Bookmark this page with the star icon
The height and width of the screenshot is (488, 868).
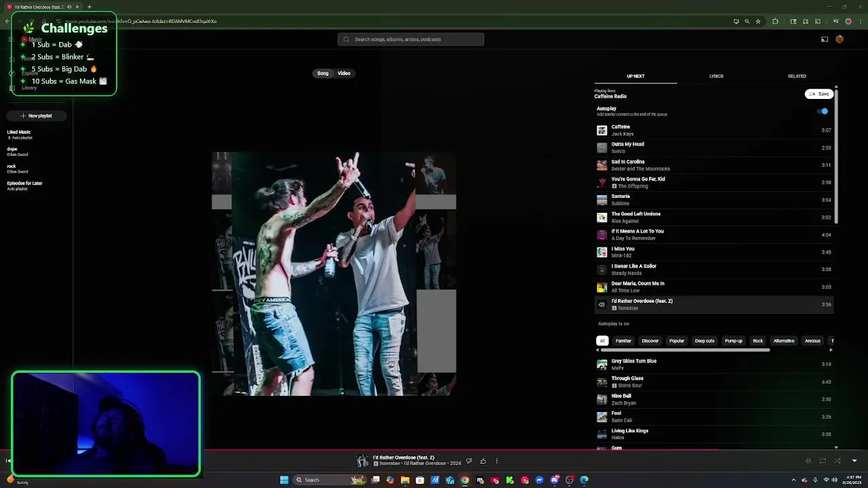758,21
